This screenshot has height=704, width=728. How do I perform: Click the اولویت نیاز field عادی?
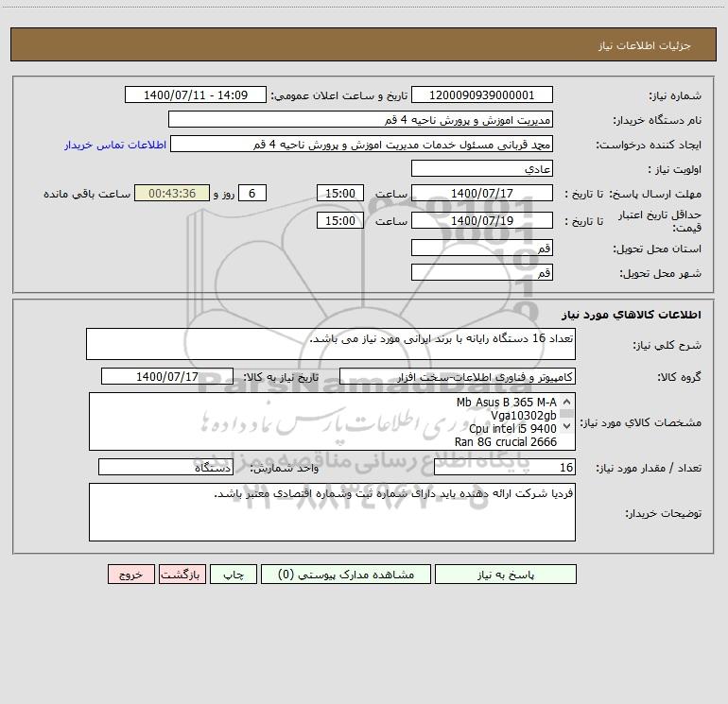coord(482,168)
